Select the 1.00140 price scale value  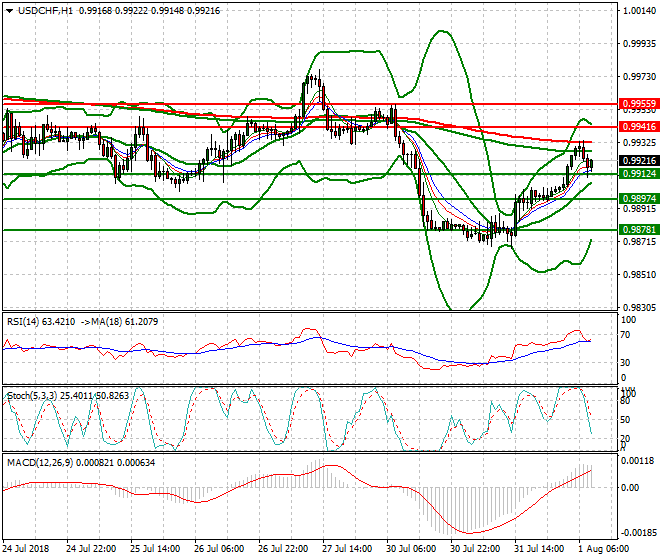tap(639, 11)
